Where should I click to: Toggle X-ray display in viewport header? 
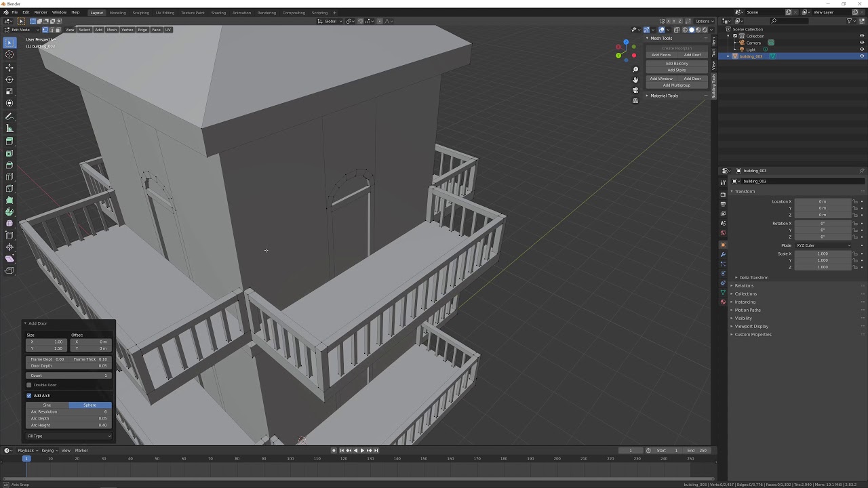(x=676, y=30)
